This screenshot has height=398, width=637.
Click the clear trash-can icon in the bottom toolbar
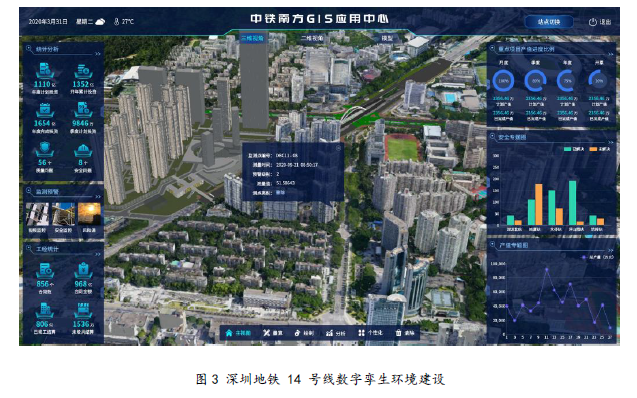tap(399, 333)
